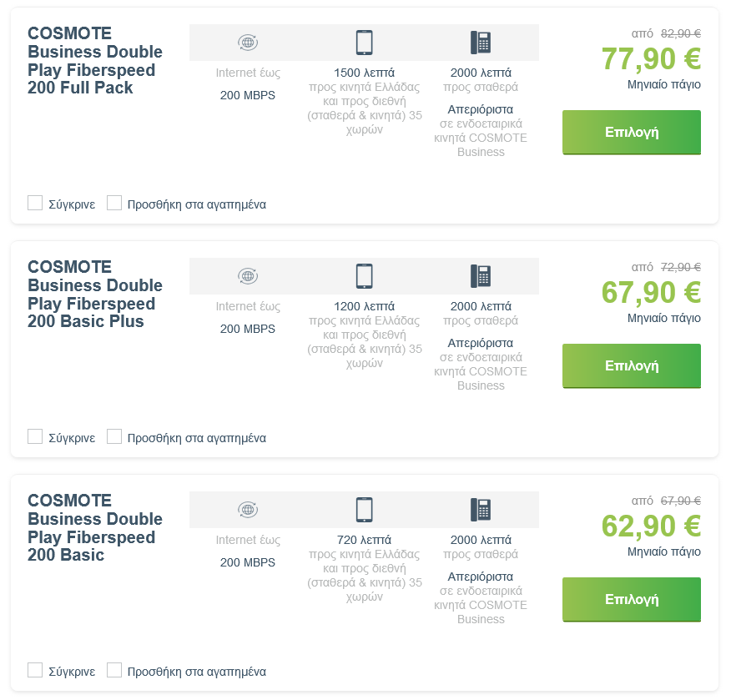Click the internet globe icon in Basic Plus plan

[247, 276]
